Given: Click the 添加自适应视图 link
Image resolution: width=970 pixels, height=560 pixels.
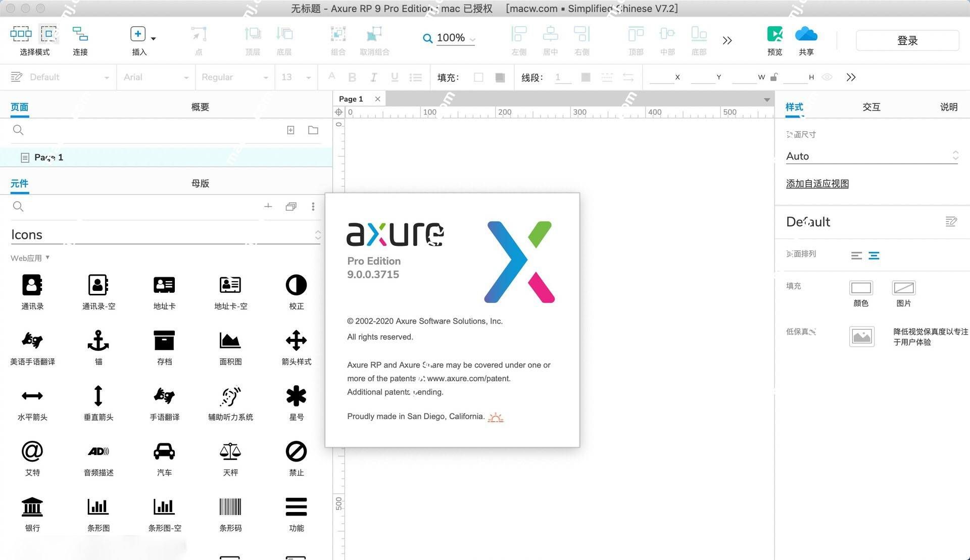Looking at the screenshot, I should [817, 184].
